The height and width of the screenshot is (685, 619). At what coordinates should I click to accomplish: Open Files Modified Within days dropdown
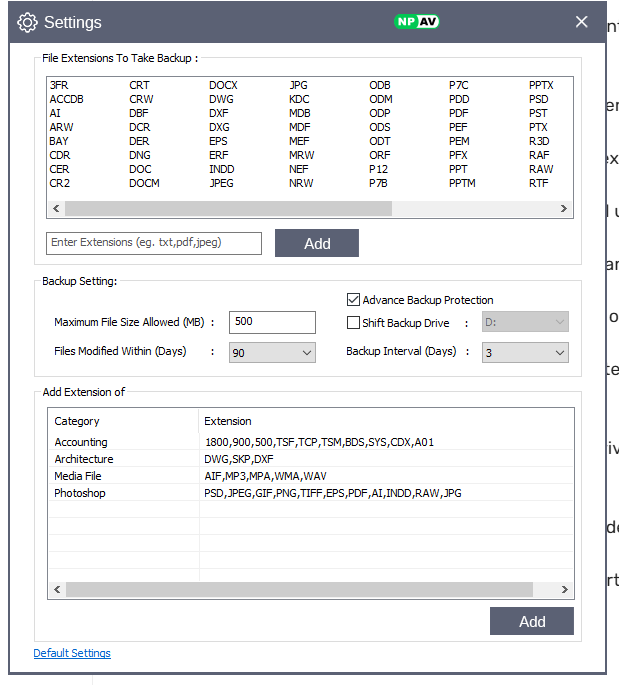coord(272,352)
